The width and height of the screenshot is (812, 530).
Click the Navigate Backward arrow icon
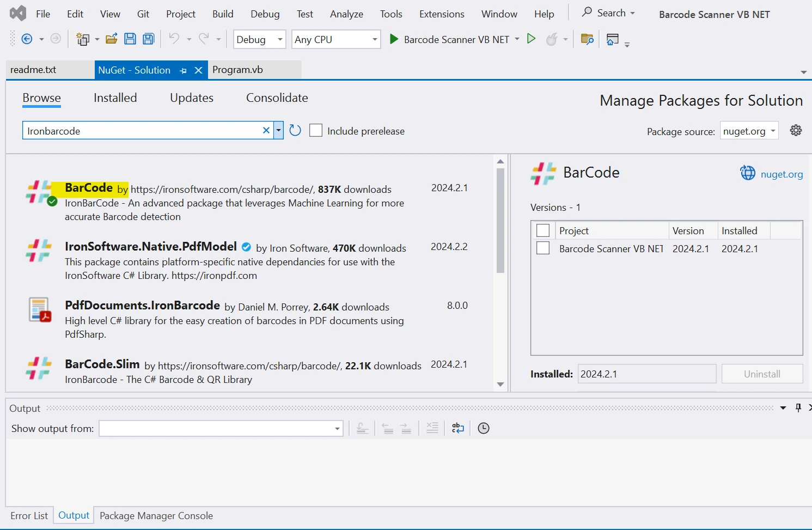[27, 39]
